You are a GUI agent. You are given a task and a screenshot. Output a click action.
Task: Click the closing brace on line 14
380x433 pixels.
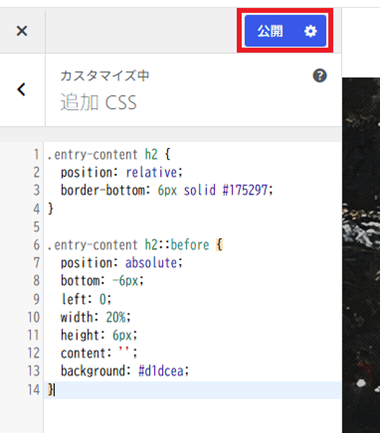51,389
